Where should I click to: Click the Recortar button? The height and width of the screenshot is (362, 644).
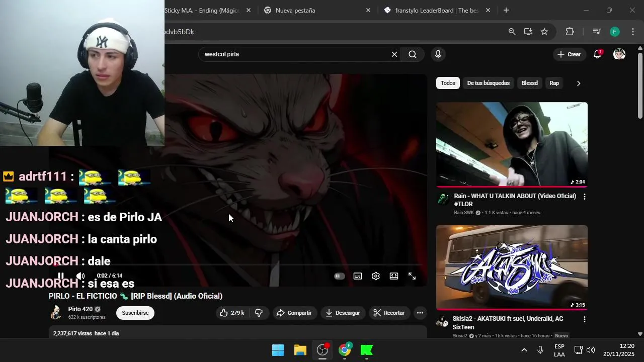pos(389,313)
